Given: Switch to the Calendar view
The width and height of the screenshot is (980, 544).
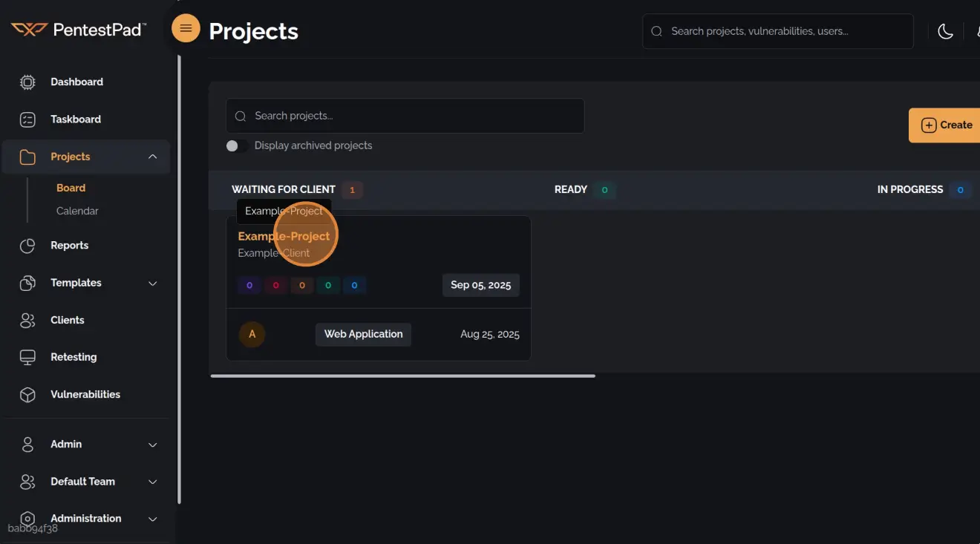Looking at the screenshot, I should [x=77, y=211].
